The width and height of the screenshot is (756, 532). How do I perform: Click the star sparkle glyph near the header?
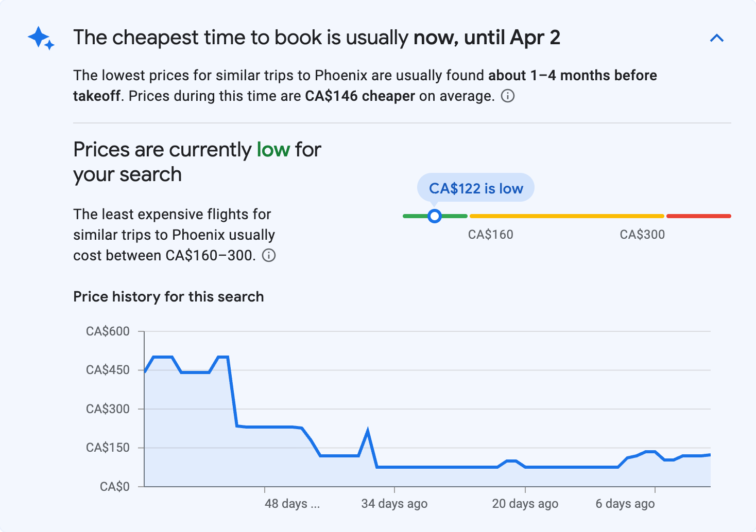[x=41, y=38]
